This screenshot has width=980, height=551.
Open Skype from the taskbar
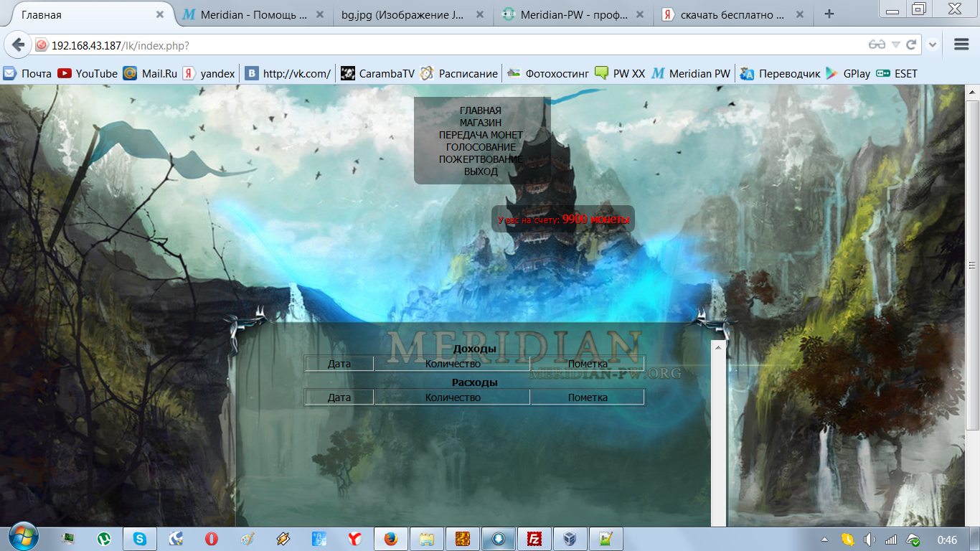140,538
